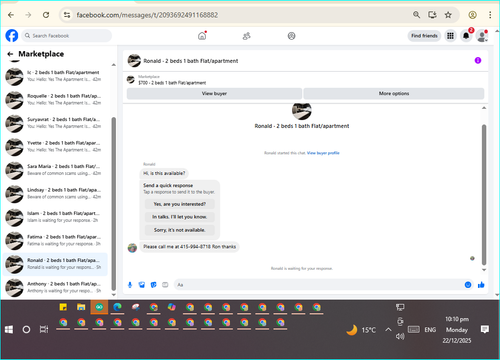Click the chat messages scrollbar
Image resolution: width=500 pixels, height=360 pixels.
pyautogui.click(x=484, y=195)
